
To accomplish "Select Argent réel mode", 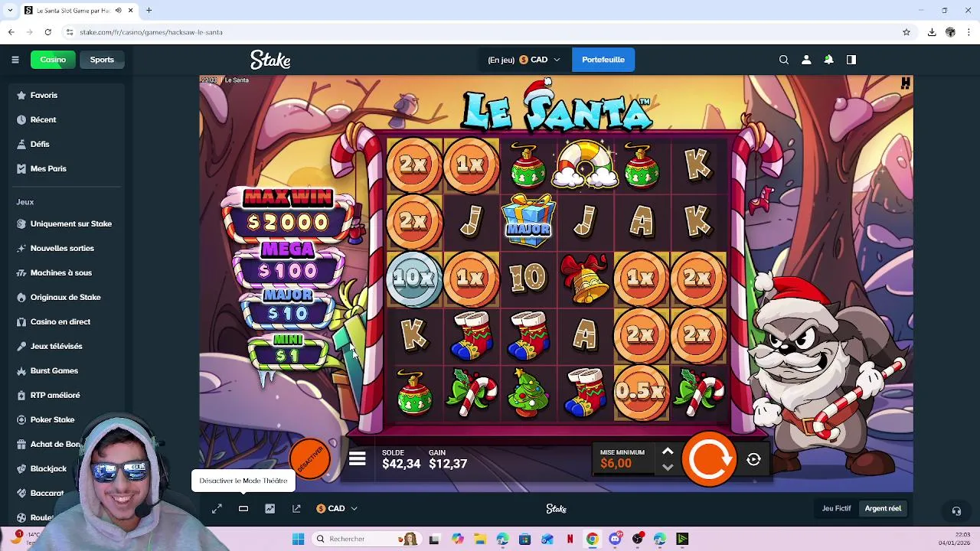I will coord(883,508).
